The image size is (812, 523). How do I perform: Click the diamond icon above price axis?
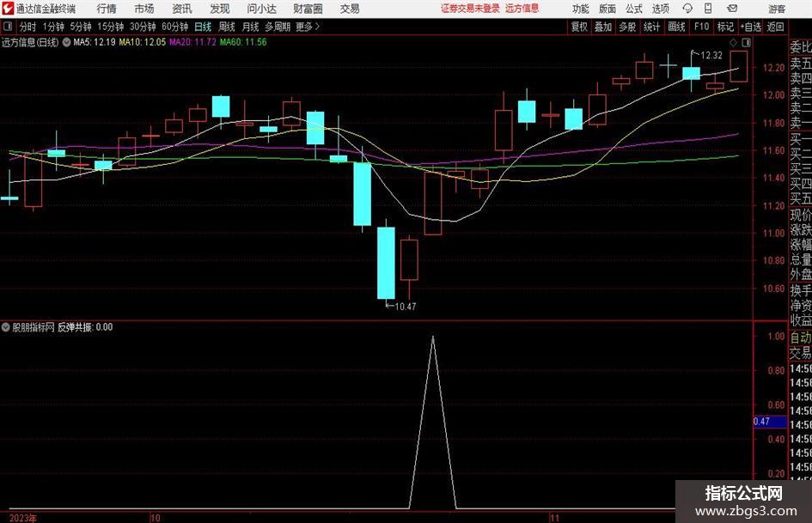click(x=733, y=42)
